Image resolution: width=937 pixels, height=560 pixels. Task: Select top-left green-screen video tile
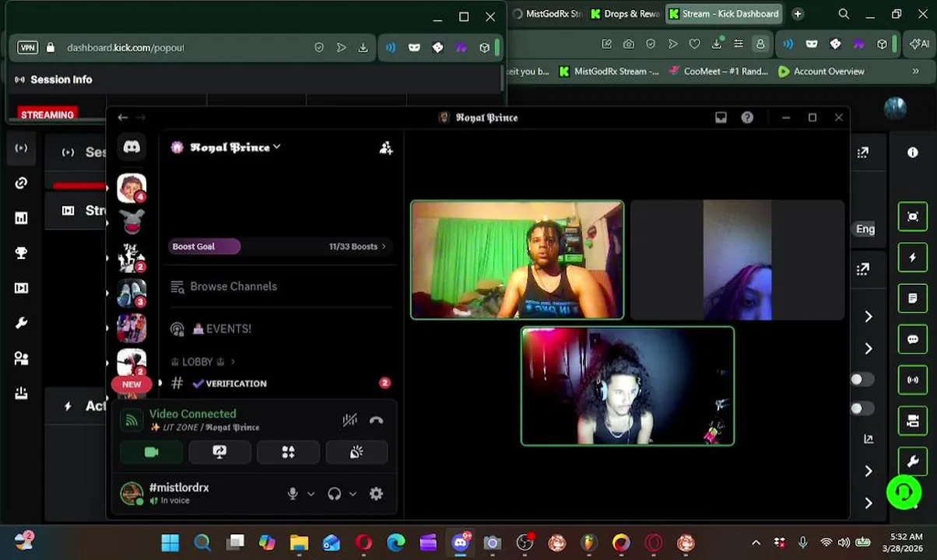pos(518,260)
